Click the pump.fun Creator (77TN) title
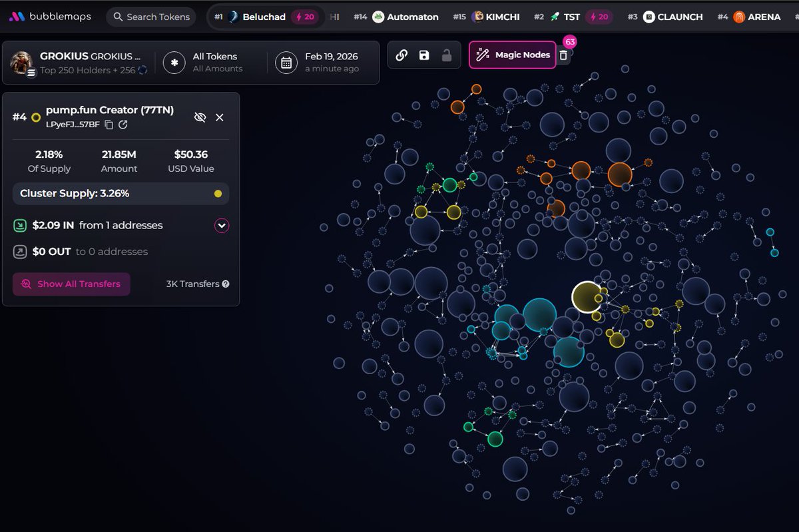This screenshot has width=799, height=532. pos(110,110)
